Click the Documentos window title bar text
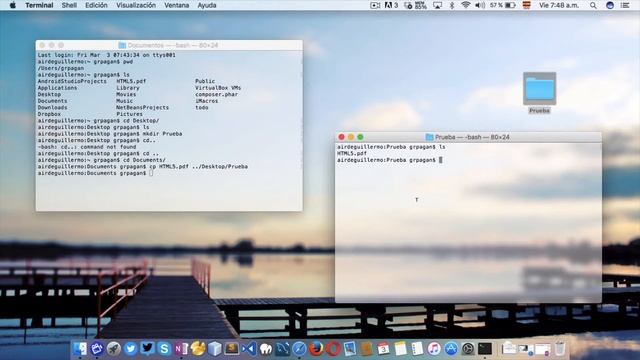The height and width of the screenshot is (360, 640). tap(173, 45)
